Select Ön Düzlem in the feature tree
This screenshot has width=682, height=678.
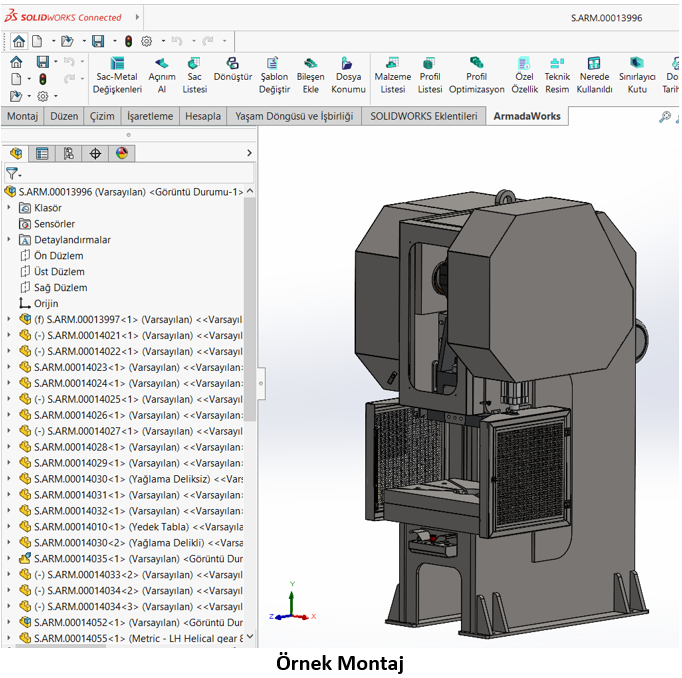pos(58,256)
